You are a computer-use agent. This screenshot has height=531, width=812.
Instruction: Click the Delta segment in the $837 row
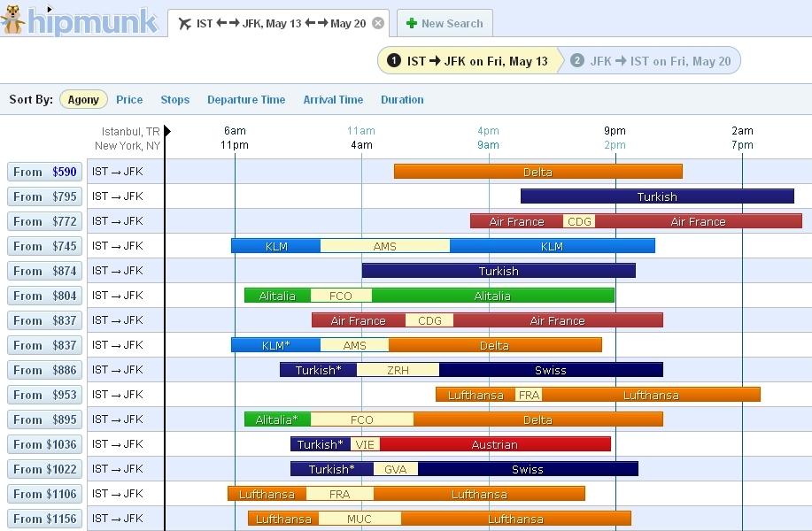[495, 345]
